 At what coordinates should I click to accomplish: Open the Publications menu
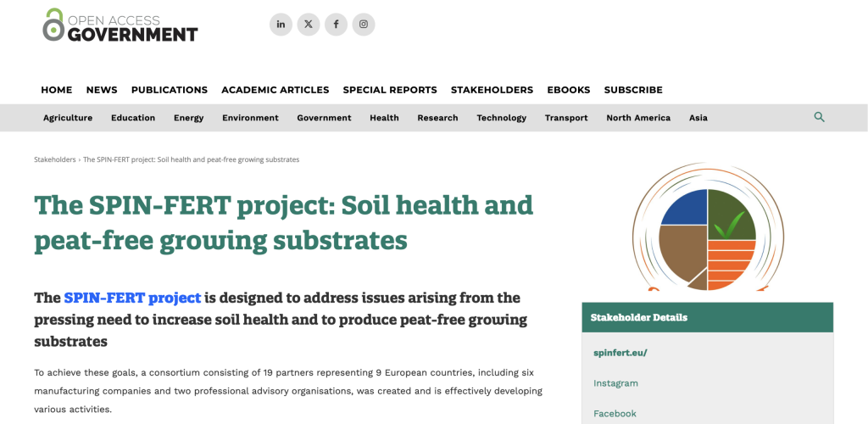coord(170,90)
